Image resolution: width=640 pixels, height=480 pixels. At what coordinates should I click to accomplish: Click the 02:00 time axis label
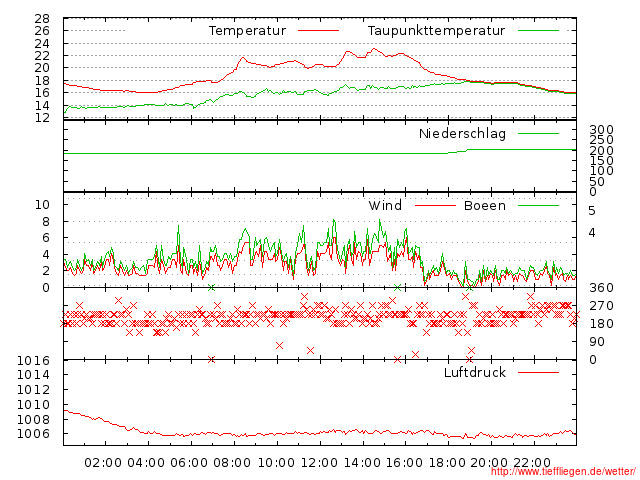click(x=103, y=463)
